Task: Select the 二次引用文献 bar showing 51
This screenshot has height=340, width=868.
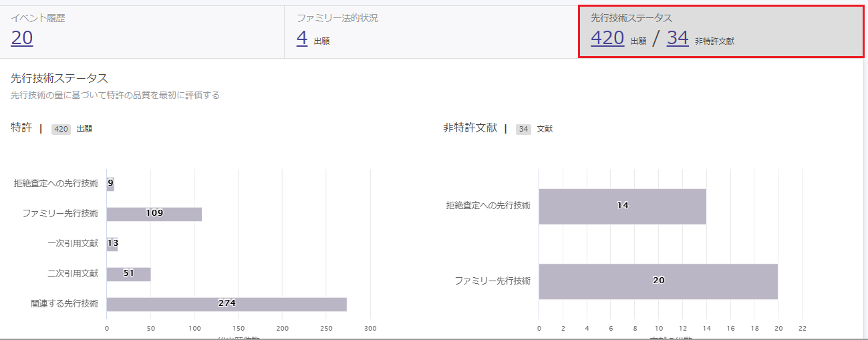Action: click(129, 274)
